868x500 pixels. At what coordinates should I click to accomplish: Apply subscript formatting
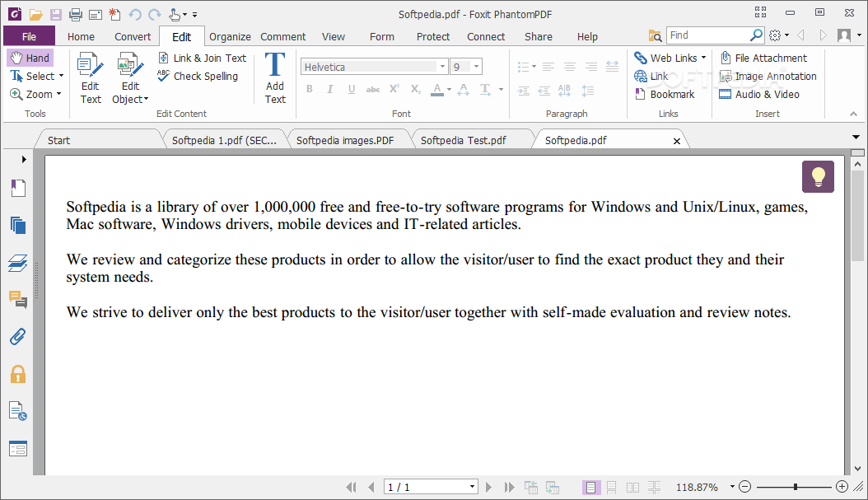pos(416,89)
